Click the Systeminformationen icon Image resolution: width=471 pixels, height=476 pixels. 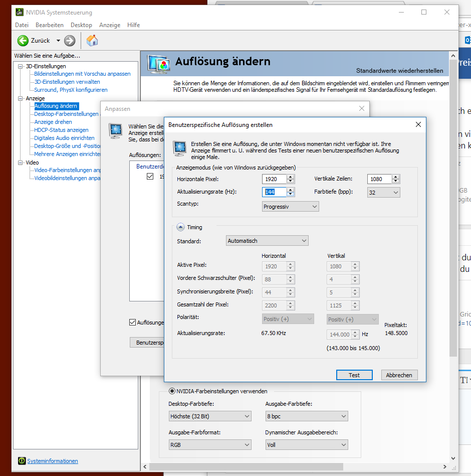[22, 460]
